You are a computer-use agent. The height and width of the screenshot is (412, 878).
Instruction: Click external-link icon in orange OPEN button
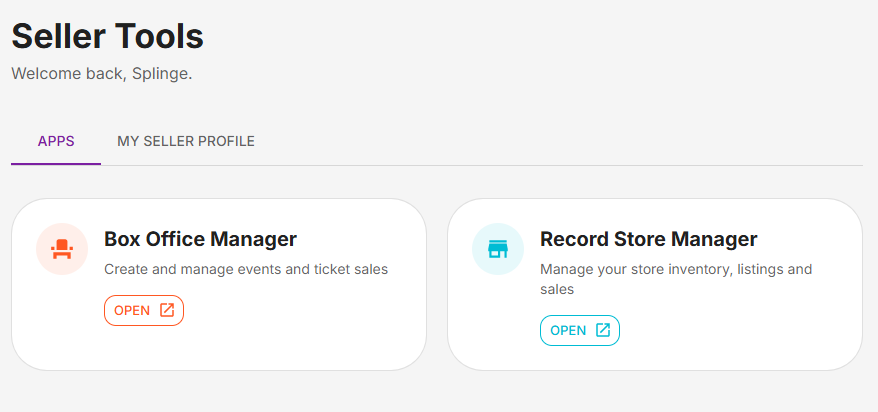click(x=167, y=310)
